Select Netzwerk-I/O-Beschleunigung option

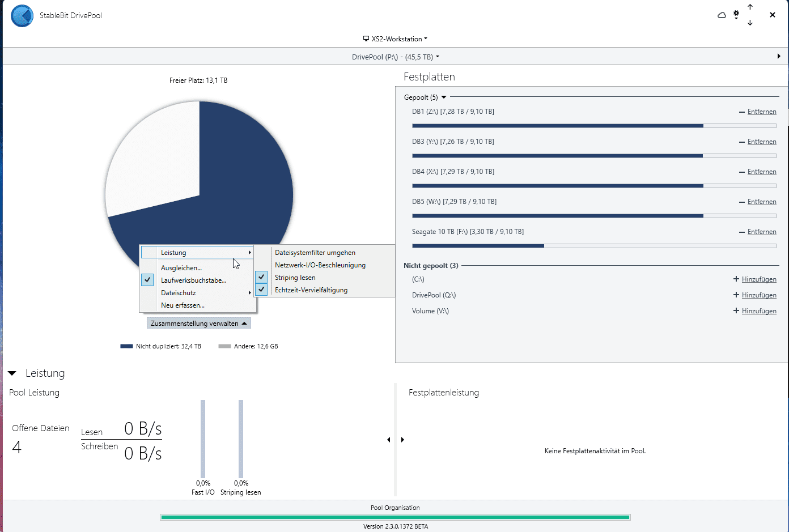pos(320,265)
